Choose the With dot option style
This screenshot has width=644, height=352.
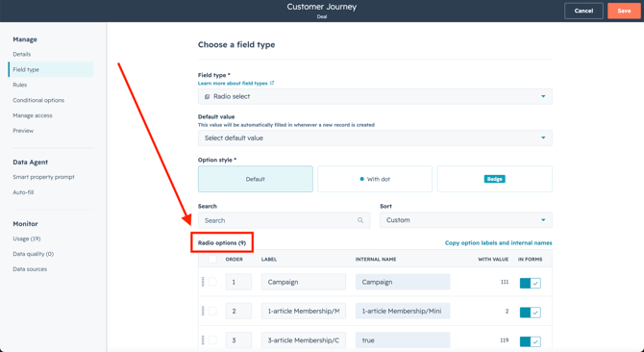375,179
